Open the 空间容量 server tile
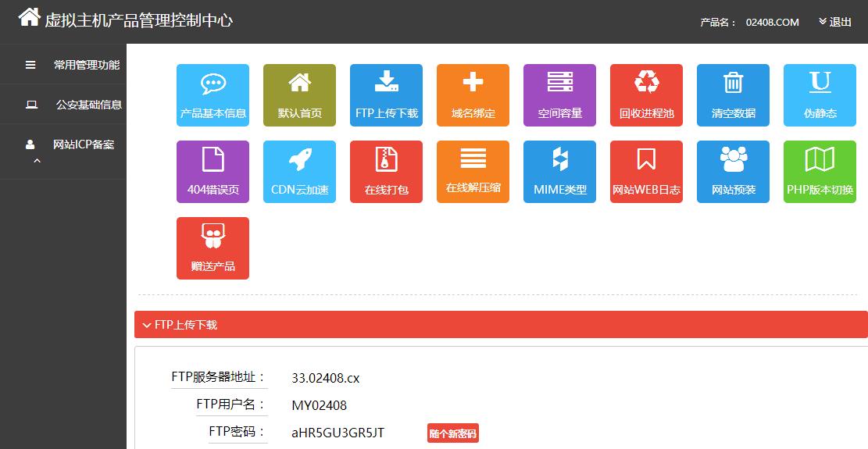The width and height of the screenshot is (868, 449). (559, 95)
